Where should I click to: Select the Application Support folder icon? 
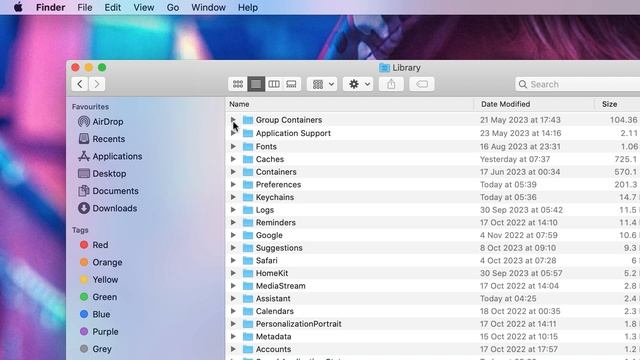pyautogui.click(x=248, y=133)
